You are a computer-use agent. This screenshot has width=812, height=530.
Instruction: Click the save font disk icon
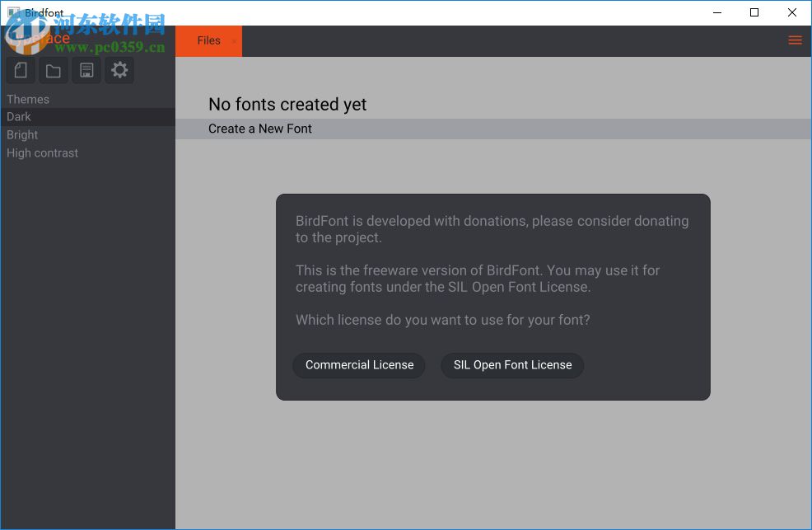pyautogui.click(x=86, y=70)
